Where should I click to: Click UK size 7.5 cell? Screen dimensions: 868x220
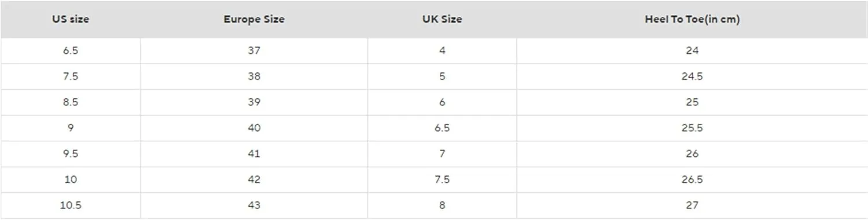coord(442,179)
